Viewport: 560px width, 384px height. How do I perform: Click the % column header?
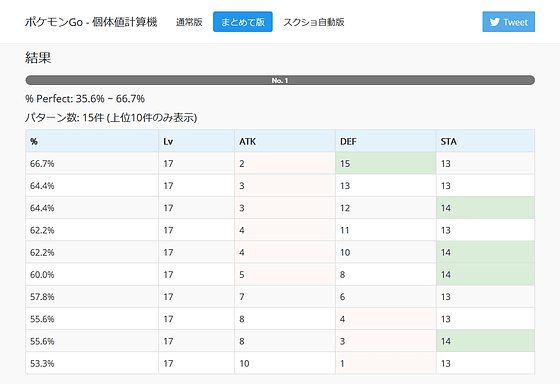click(x=92, y=141)
